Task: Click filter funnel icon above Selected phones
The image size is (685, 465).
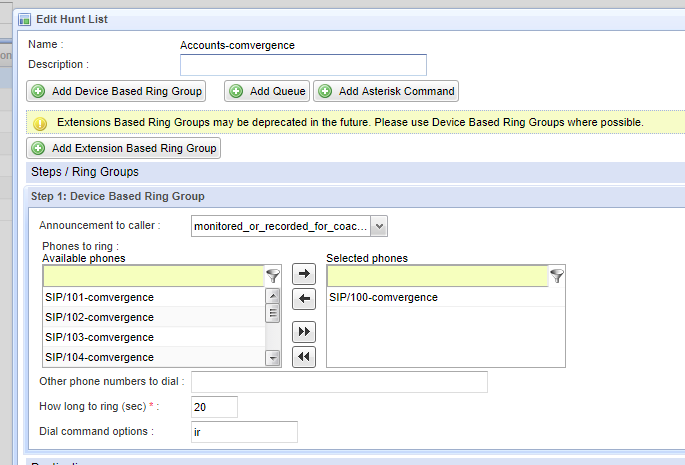Action: tap(557, 276)
